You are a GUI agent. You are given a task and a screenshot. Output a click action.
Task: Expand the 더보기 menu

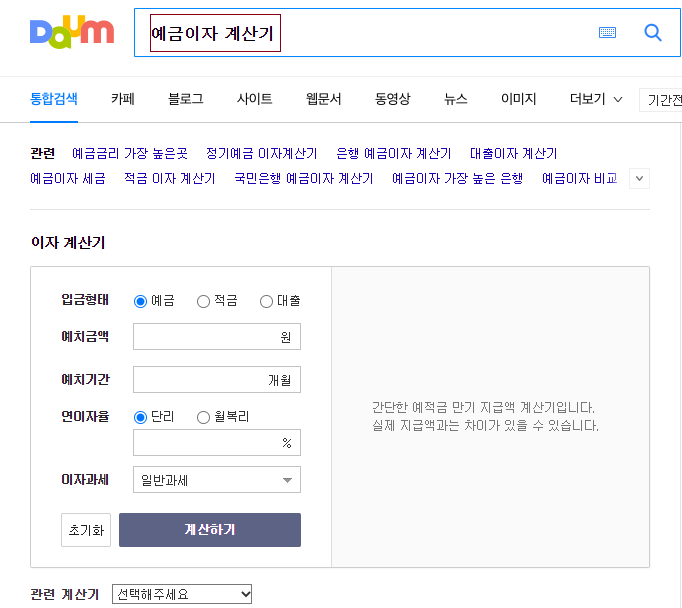pos(596,99)
